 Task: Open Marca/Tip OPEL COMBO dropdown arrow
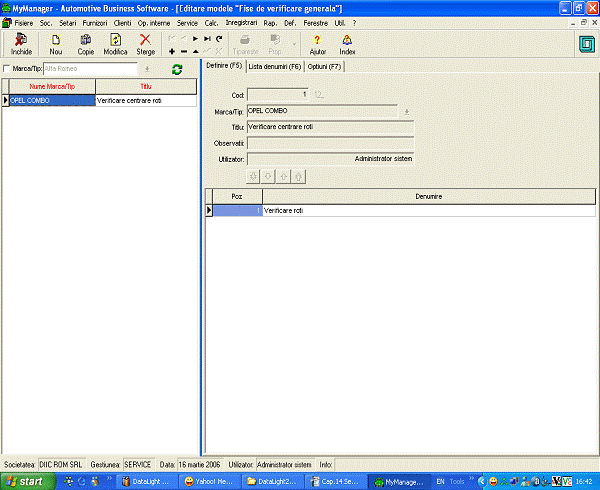pyautogui.click(x=406, y=111)
